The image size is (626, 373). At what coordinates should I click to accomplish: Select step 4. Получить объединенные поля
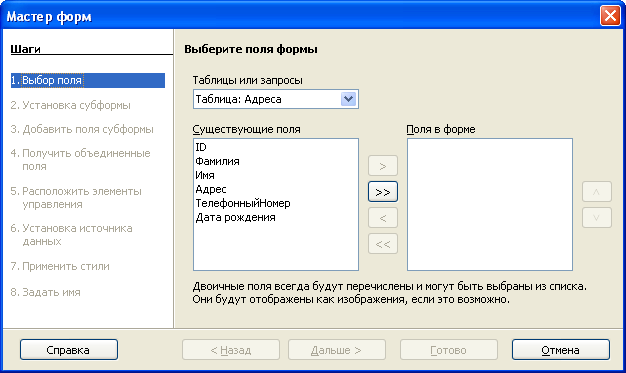point(80,159)
